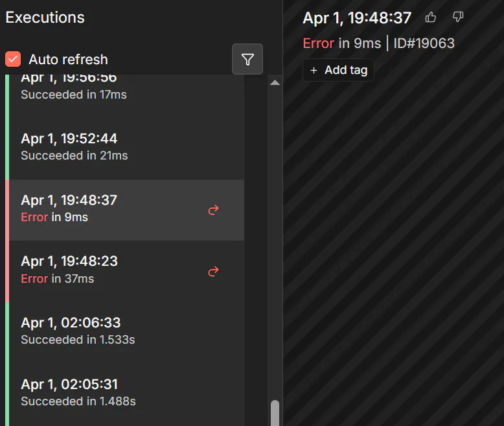Viewport: 504px width, 426px height.
Task: Open the Apr 1, 19:52:44 succeeded execution
Action: tap(97, 147)
